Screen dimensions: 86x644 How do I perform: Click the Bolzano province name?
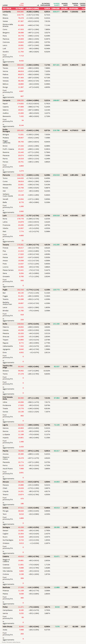click(6, 371)
